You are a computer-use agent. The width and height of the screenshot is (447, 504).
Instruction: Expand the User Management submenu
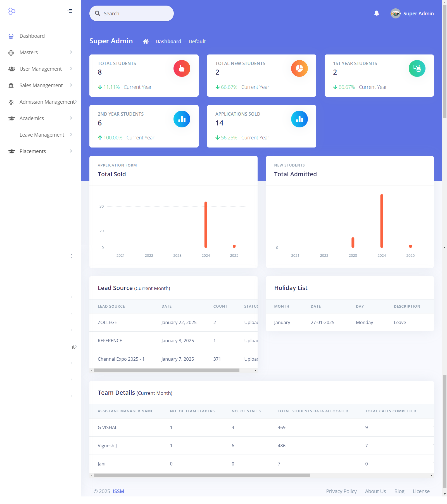coord(41,69)
